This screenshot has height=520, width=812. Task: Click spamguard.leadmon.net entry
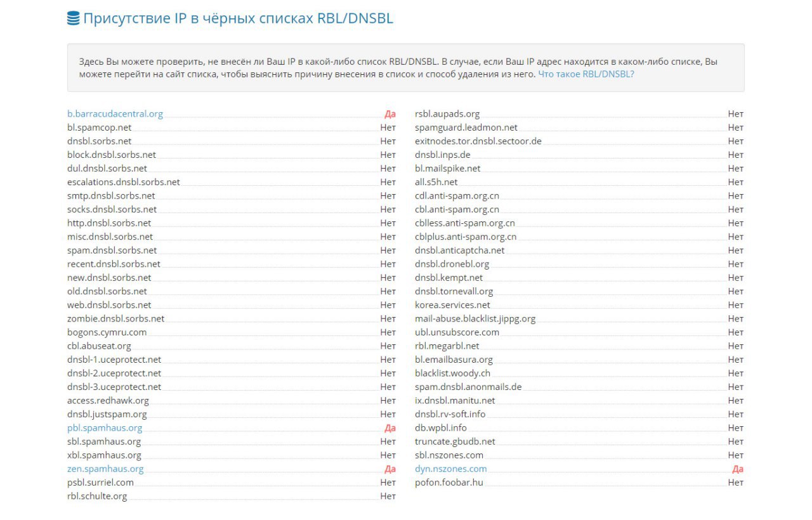[466, 127]
